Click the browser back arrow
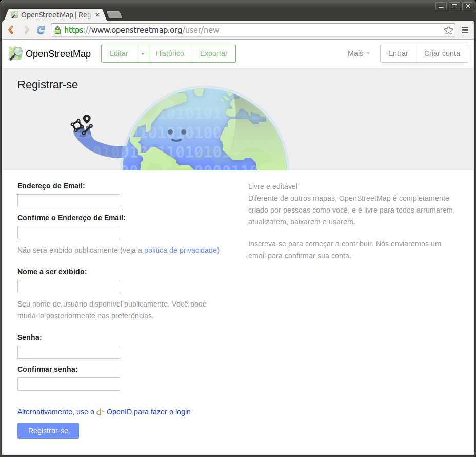 pyautogui.click(x=11, y=30)
